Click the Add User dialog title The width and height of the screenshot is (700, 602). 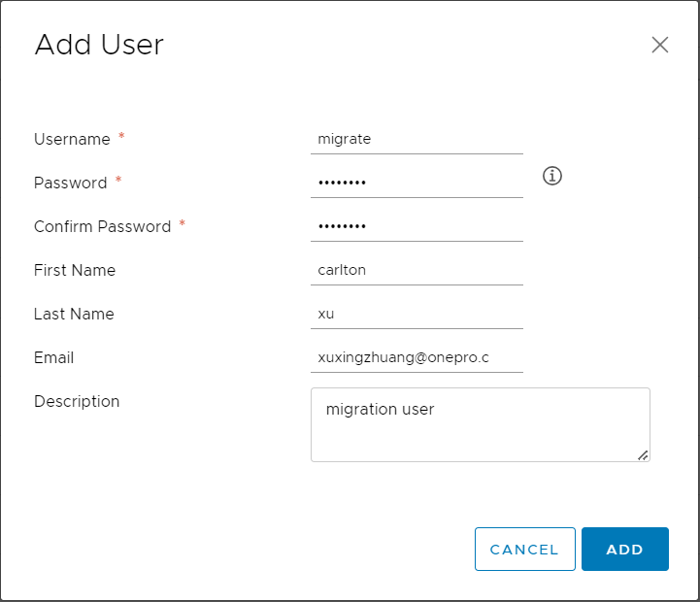(x=99, y=45)
